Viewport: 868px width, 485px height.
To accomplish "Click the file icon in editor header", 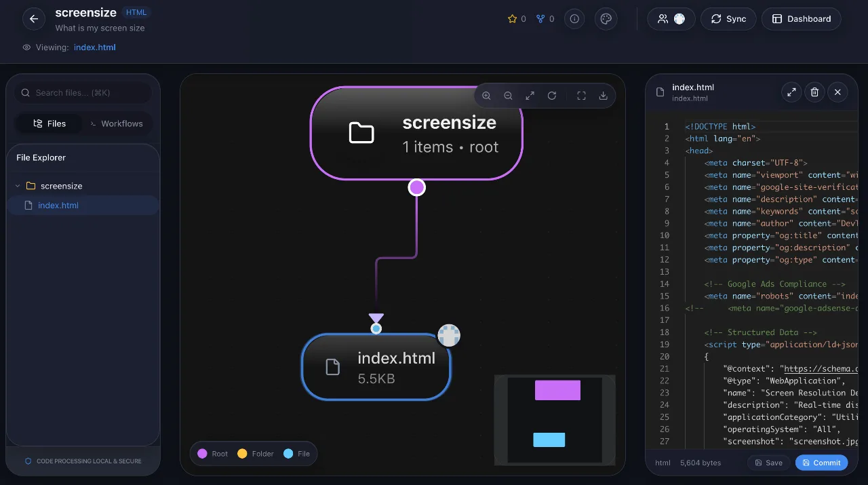I will pyautogui.click(x=660, y=92).
